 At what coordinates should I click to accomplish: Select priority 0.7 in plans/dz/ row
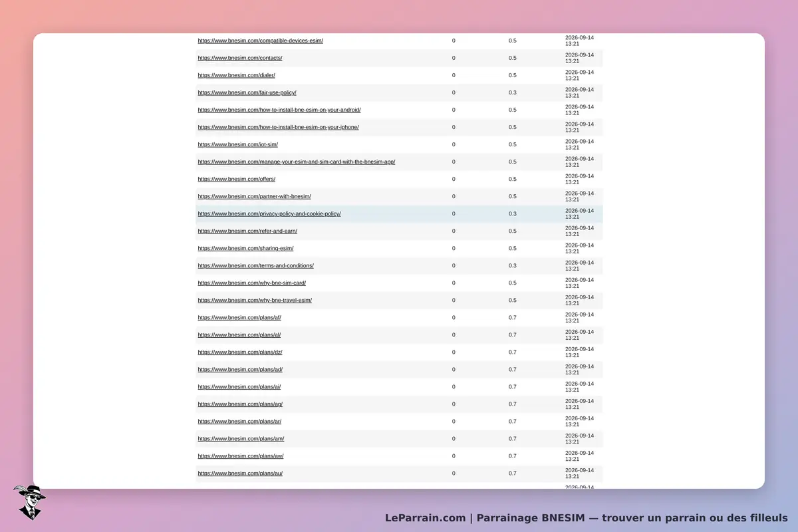click(512, 352)
